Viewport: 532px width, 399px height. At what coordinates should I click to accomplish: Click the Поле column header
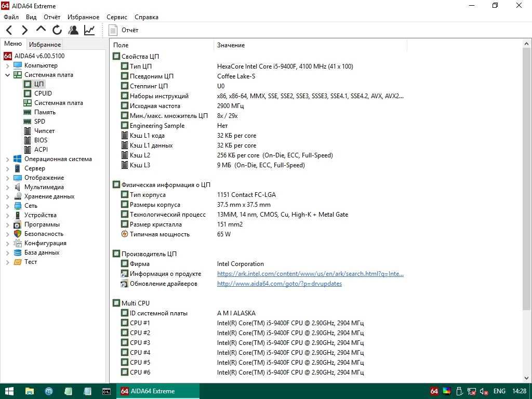point(162,45)
